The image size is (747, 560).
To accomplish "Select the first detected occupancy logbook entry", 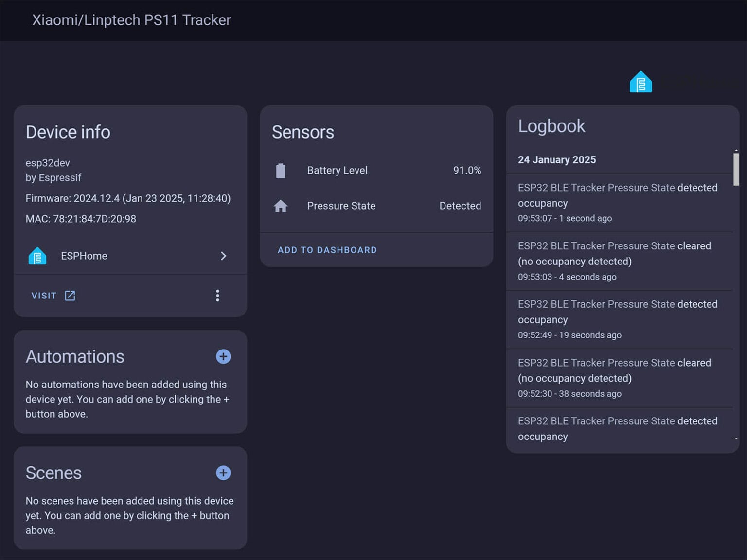I will pyautogui.click(x=618, y=202).
